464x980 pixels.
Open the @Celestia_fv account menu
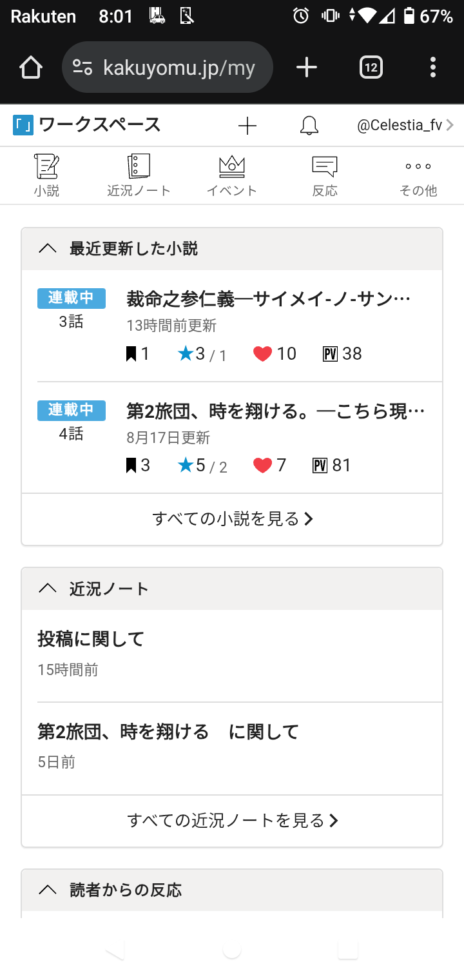(x=405, y=125)
